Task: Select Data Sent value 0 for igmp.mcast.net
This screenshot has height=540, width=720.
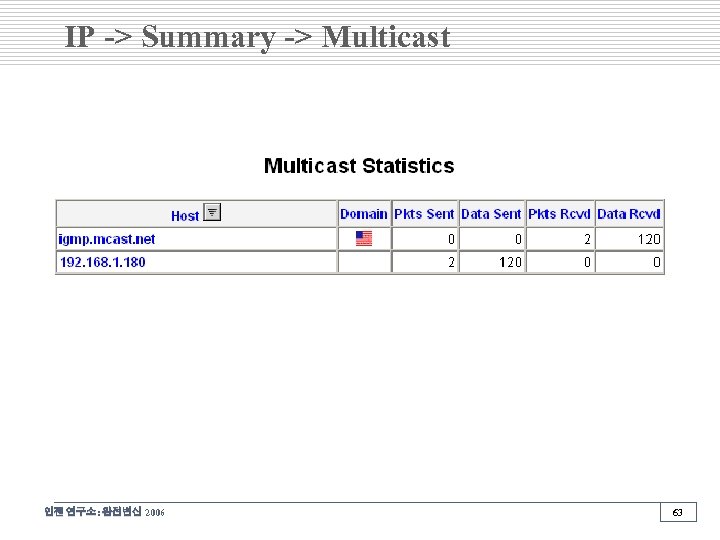Action: (x=518, y=239)
